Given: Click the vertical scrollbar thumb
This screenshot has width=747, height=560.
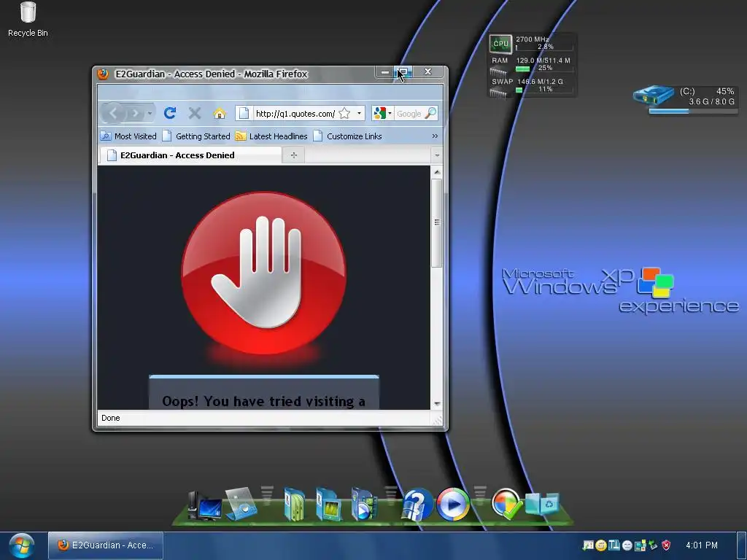Looking at the screenshot, I should click(437, 222).
